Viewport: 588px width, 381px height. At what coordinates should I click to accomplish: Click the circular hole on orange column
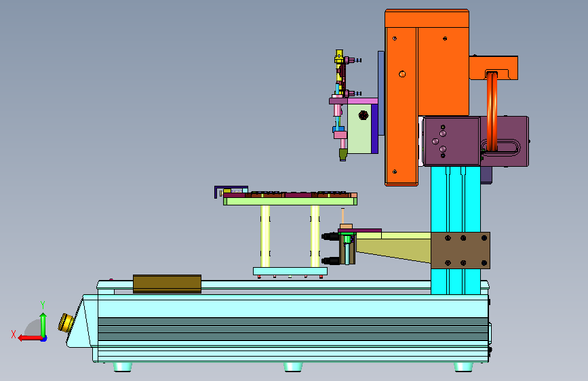click(402, 74)
